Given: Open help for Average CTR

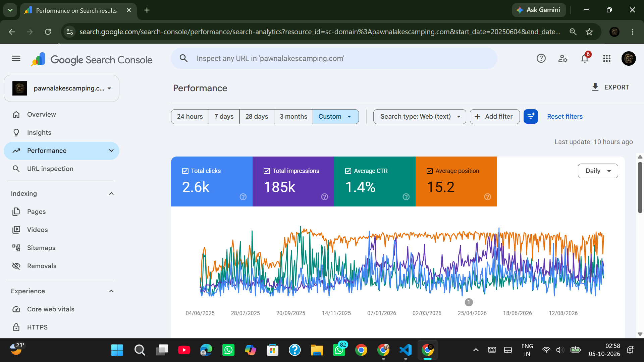Looking at the screenshot, I should [x=406, y=197].
